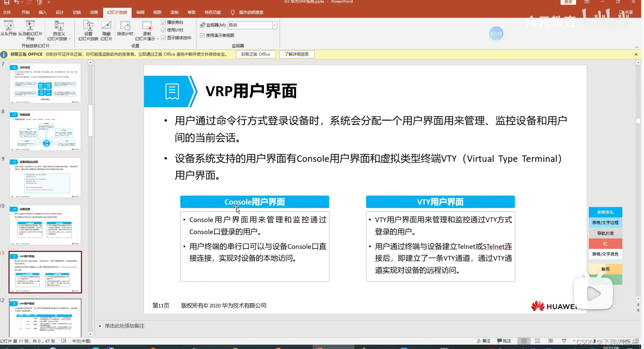Click the 获取正版 Office button
Image resolution: width=644 pixels, height=349 pixels.
pyautogui.click(x=255, y=54)
